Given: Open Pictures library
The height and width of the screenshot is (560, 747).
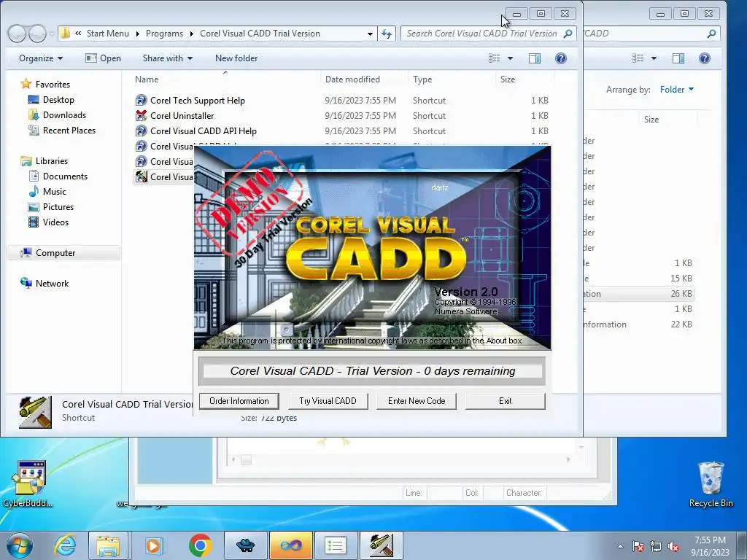Looking at the screenshot, I should (58, 206).
